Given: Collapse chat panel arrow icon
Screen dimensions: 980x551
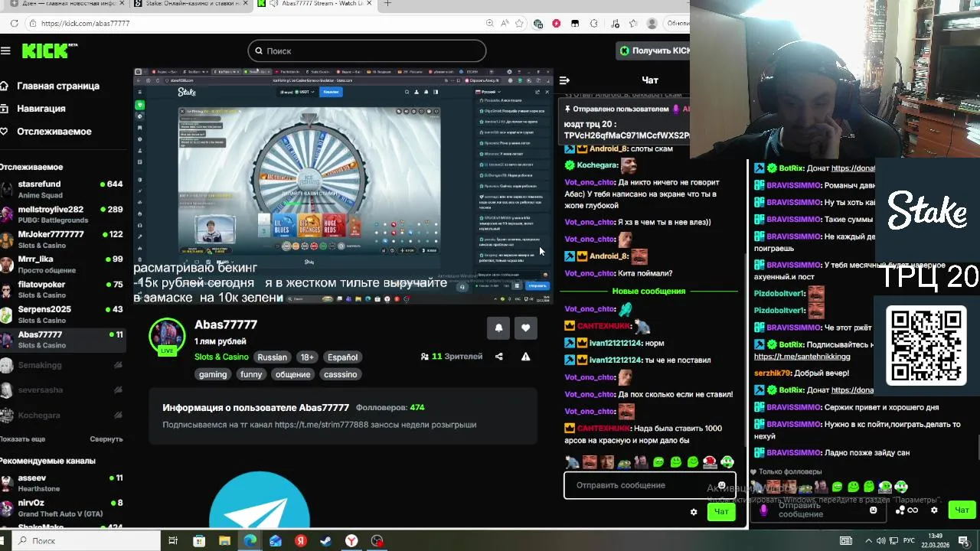Looking at the screenshot, I should 564,80.
